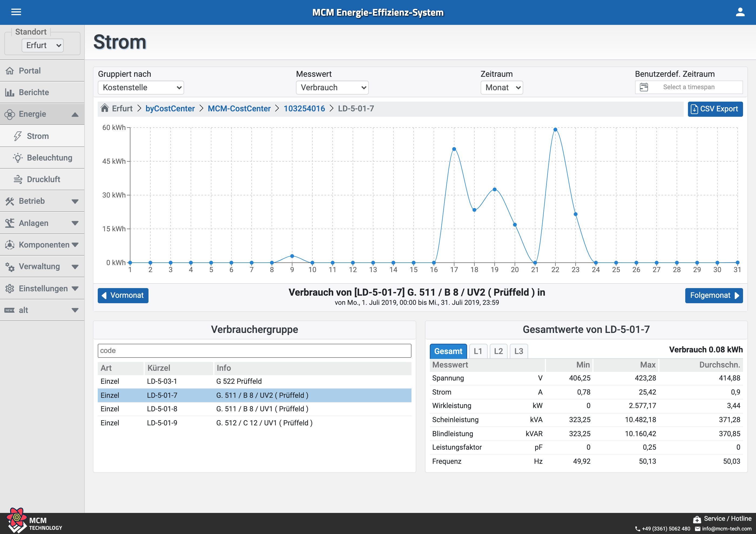Click the code filter input field
The width and height of the screenshot is (756, 534).
pyautogui.click(x=254, y=351)
